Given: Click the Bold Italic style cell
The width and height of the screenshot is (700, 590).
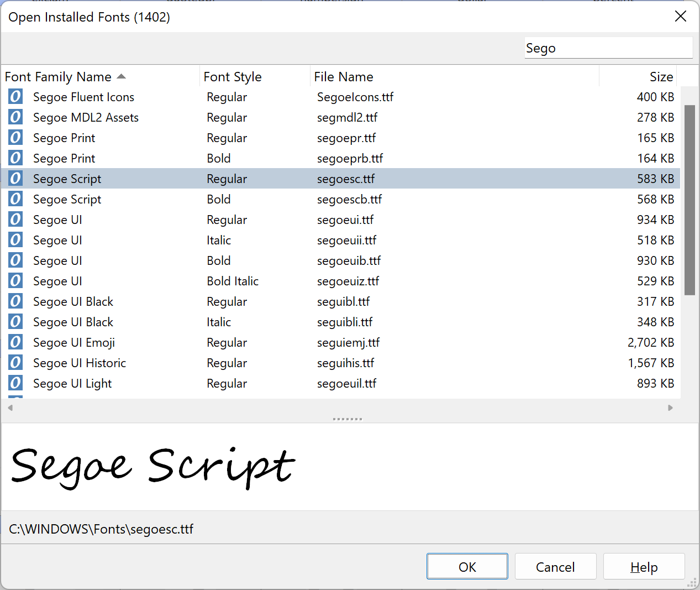Looking at the screenshot, I should [x=233, y=281].
